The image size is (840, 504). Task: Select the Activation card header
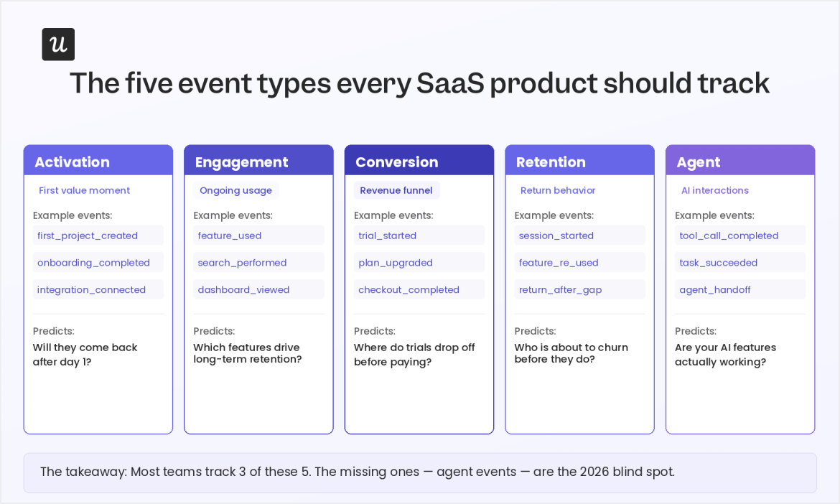[98, 160]
